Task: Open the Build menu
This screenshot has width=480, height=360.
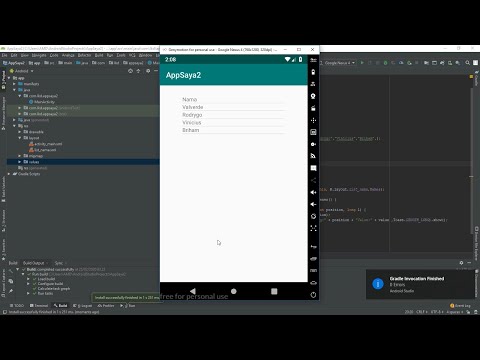Action: [x=99, y=55]
